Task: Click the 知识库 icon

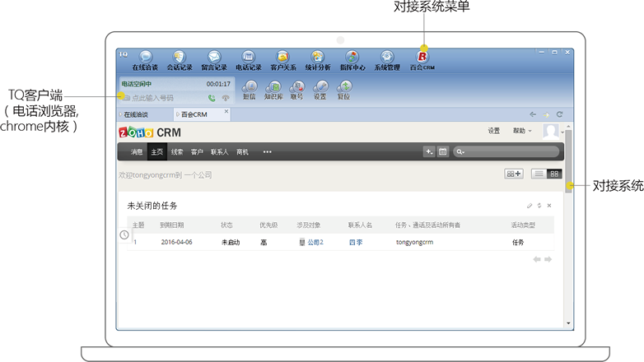Action: tap(273, 89)
